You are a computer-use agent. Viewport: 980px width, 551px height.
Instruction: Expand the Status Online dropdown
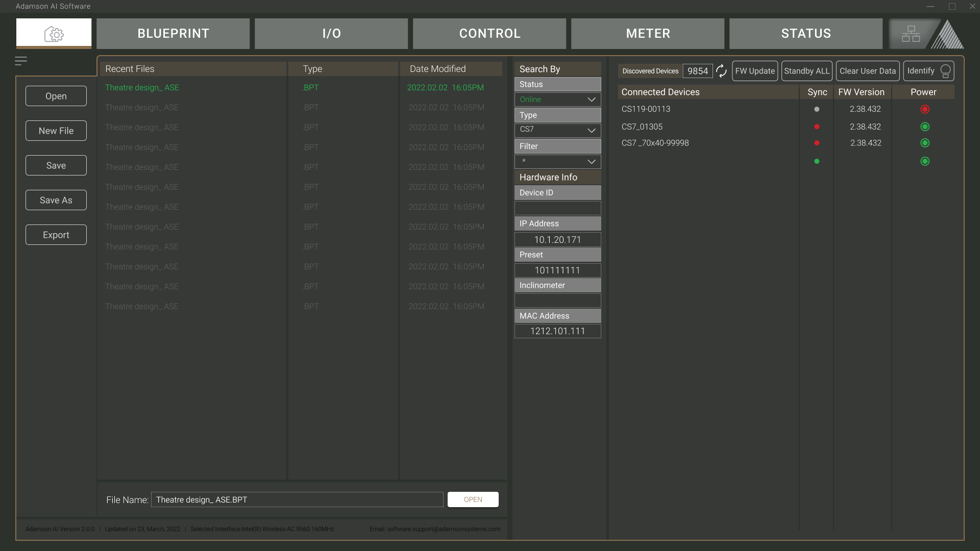pos(591,99)
